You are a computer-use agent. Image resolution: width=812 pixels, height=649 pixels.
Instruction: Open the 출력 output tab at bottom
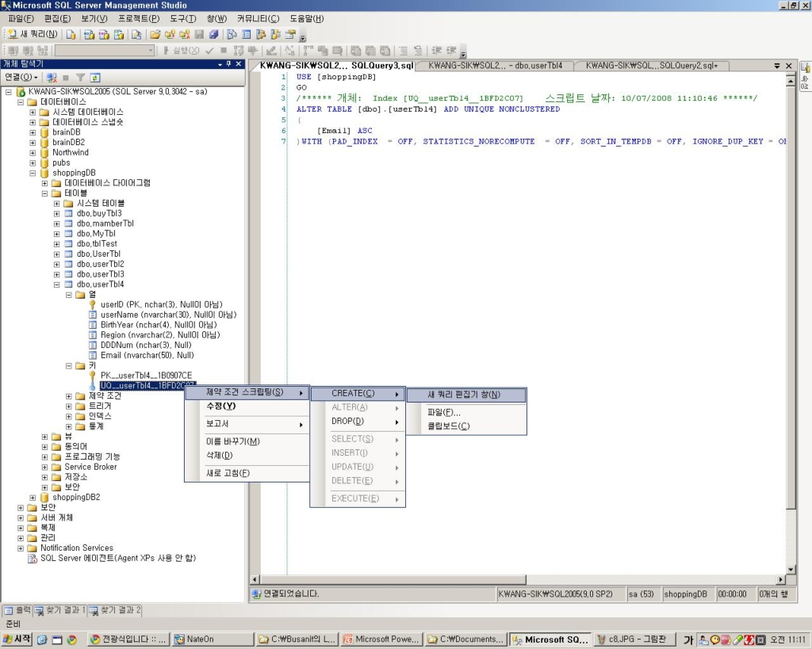[18, 610]
